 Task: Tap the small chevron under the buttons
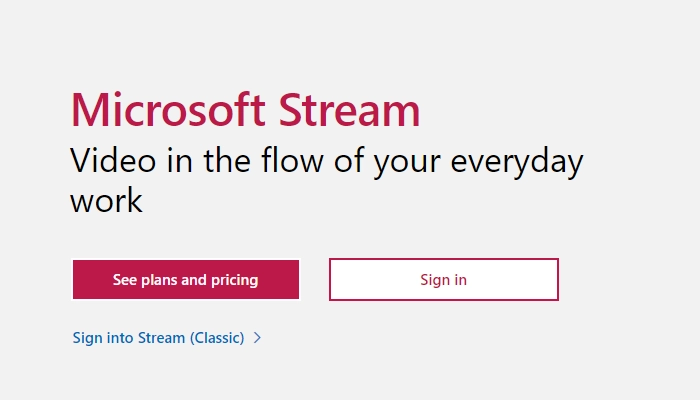tap(257, 338)
